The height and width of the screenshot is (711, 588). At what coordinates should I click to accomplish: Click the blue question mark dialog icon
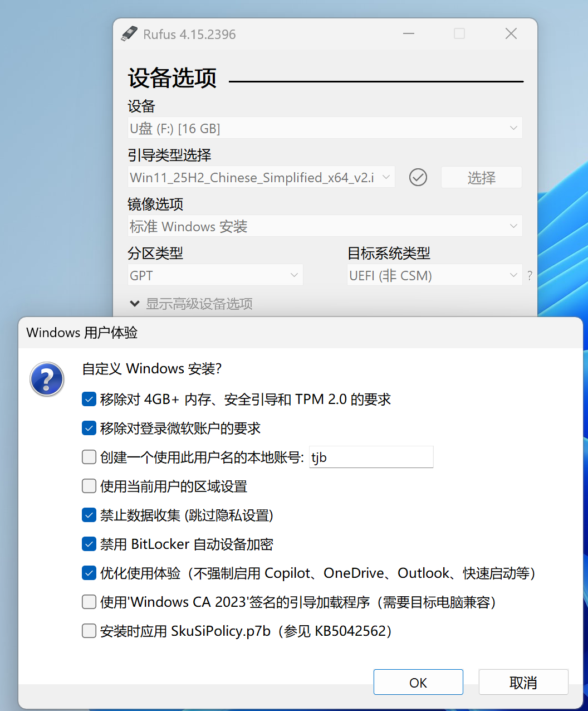pos(47,379)
